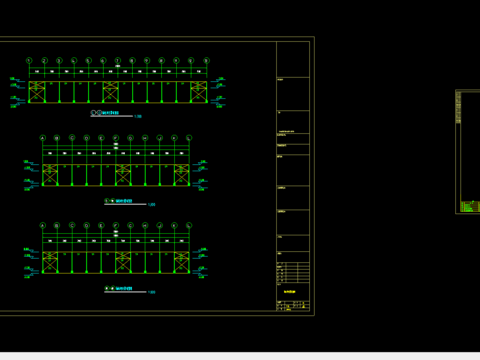Select center cross-bracing bay in middle elevation
The image size is (480, 360).
(x=123, y=175)
